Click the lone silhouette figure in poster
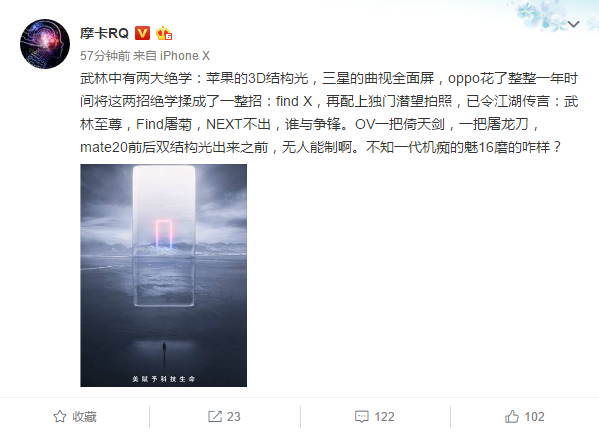The image size is (599, 434). (164, 350)
